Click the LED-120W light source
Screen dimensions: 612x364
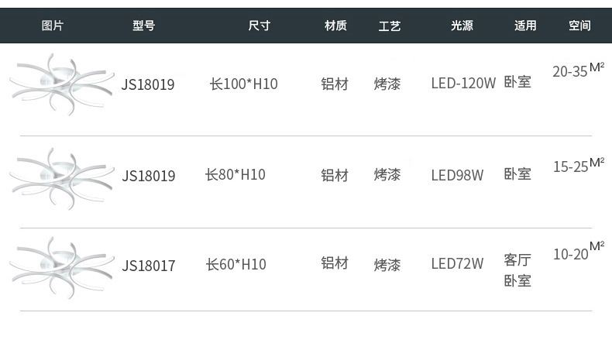point(463,84)
